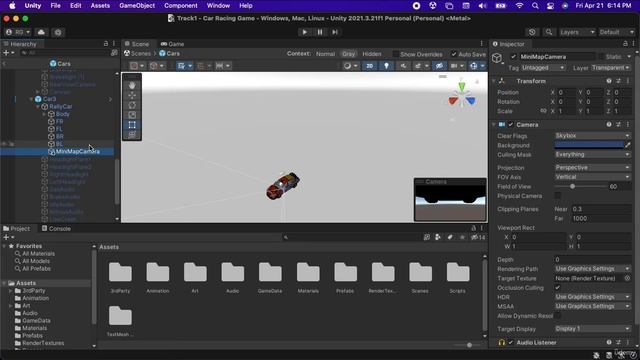Click the Near clipping plane field

click(x=601, y=209)
